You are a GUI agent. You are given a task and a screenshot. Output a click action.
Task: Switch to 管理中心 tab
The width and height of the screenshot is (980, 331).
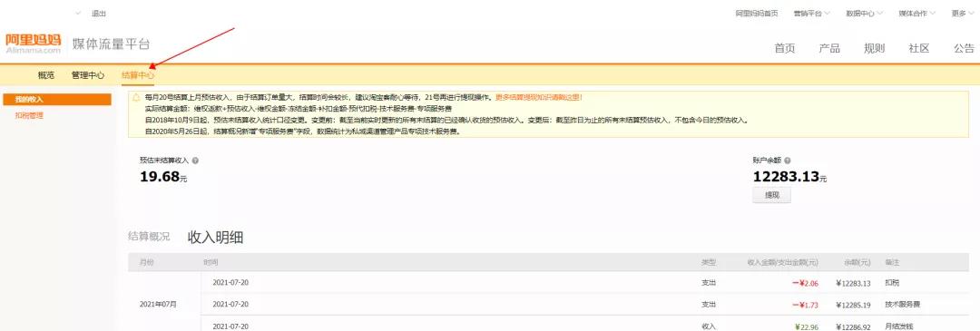pyautogui.click(x=88, y=75)
